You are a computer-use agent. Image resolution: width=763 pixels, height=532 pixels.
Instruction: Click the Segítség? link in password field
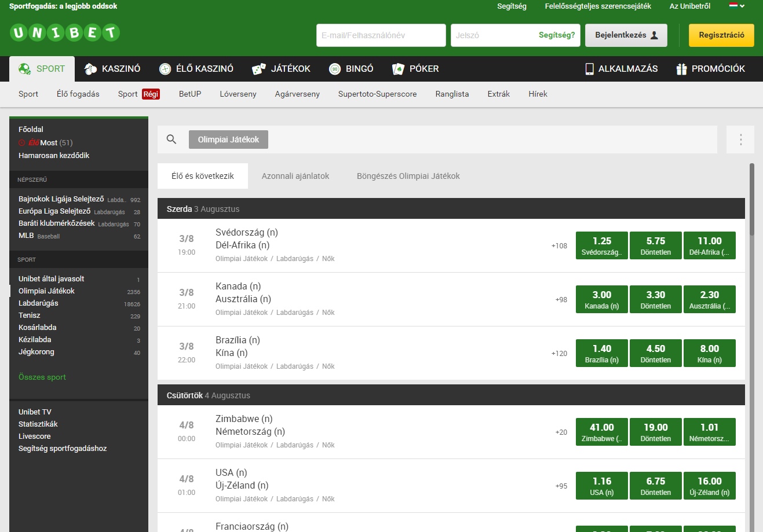pyautogui.click(x=557, y=35)
